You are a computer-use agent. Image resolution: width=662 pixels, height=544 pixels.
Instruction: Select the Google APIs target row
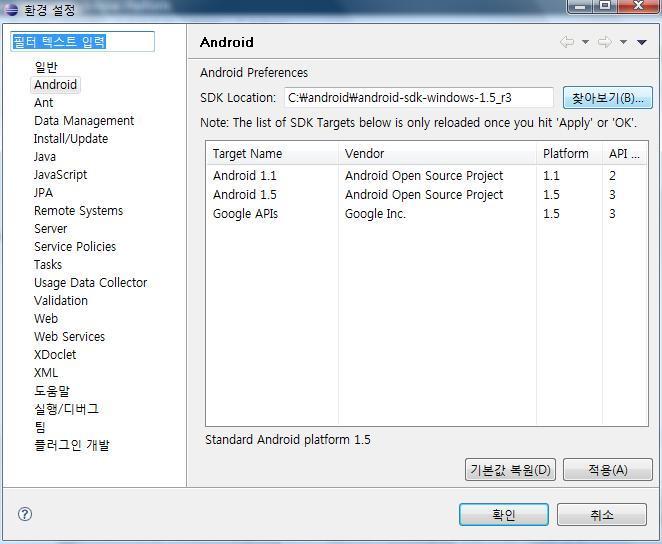(x=427, y=214)
